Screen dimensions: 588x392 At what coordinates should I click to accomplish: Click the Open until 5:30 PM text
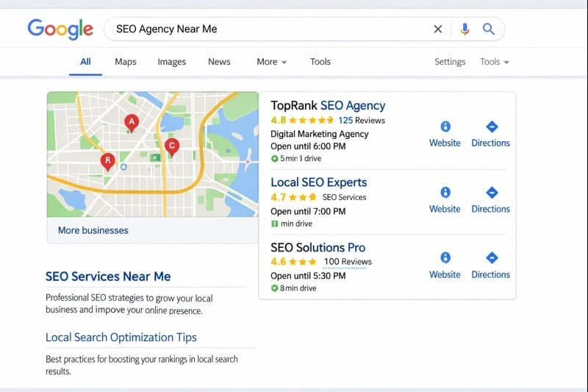tap(308, 276)
